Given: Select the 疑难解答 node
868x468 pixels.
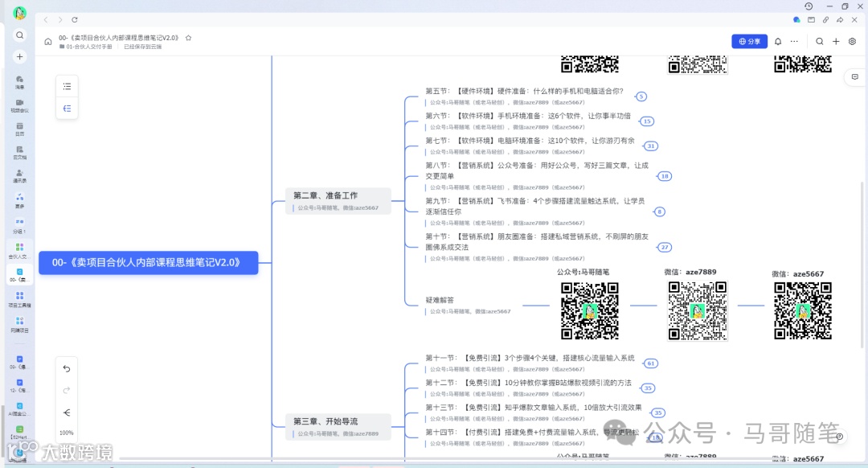Looking at the screenshot, I should pos(440,300).
